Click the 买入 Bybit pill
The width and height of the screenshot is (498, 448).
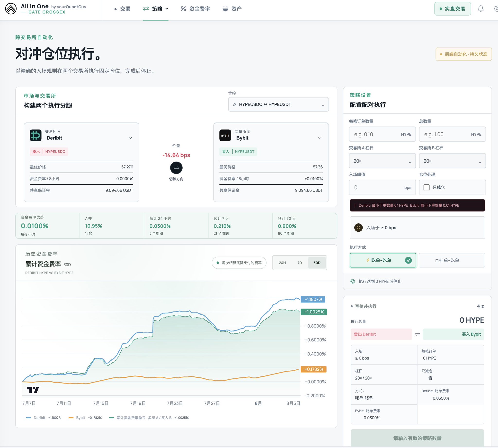[x=453, y=334]
